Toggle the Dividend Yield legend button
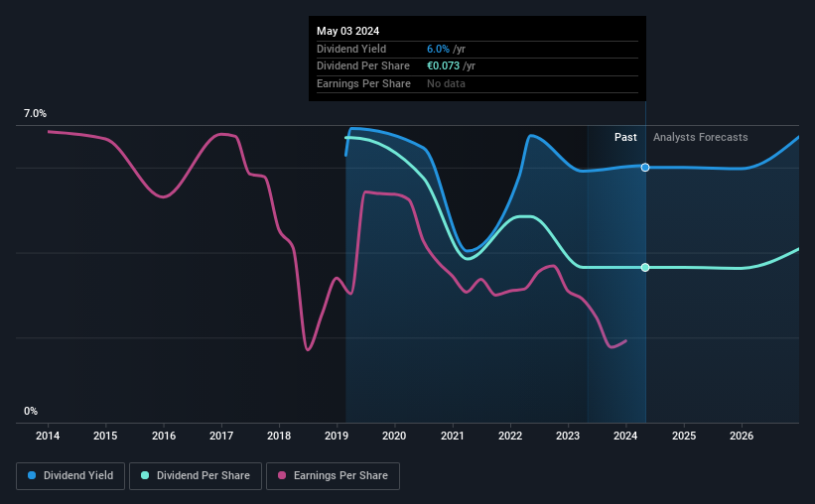This screenshot has width=815, height=504. tap(70, 476)
